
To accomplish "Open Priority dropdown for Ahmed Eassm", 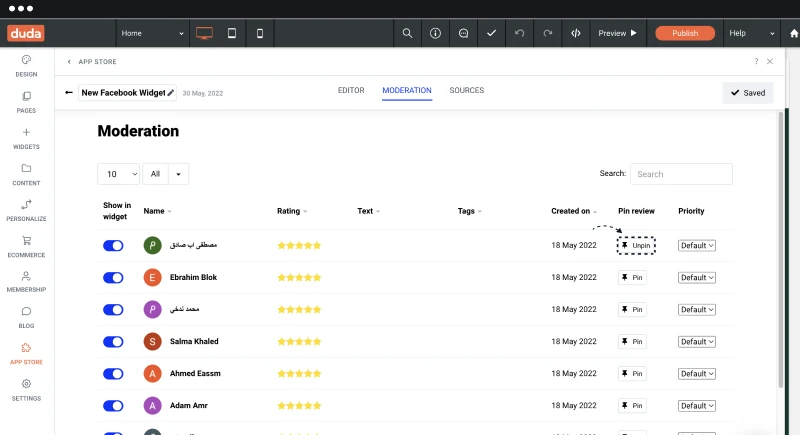I will pos(696,374).
